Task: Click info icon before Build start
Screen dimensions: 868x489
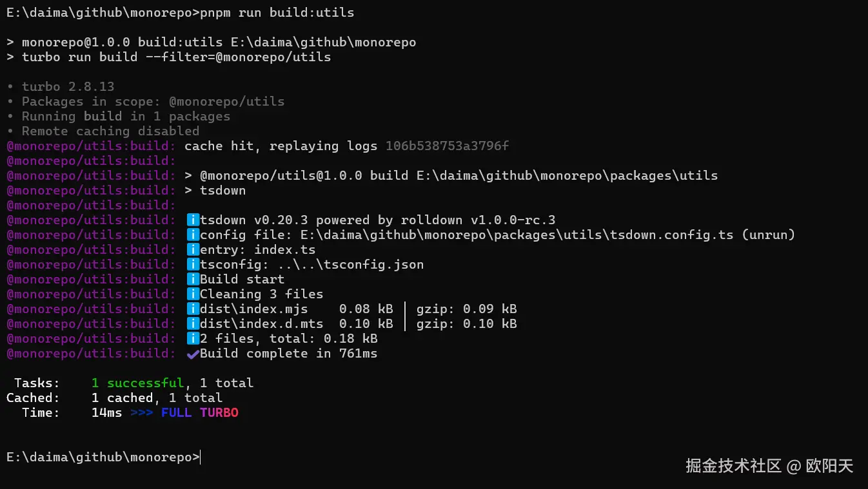Action: (192, 280)
